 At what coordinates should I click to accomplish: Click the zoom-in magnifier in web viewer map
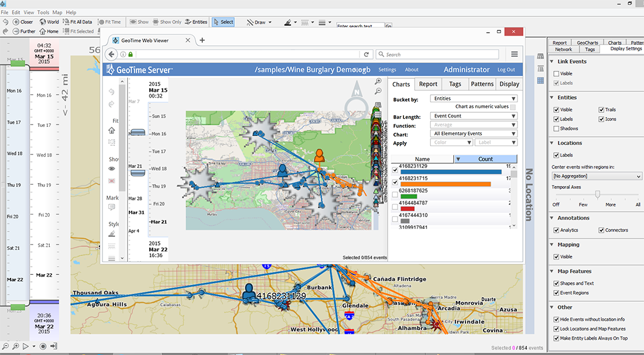378,82
